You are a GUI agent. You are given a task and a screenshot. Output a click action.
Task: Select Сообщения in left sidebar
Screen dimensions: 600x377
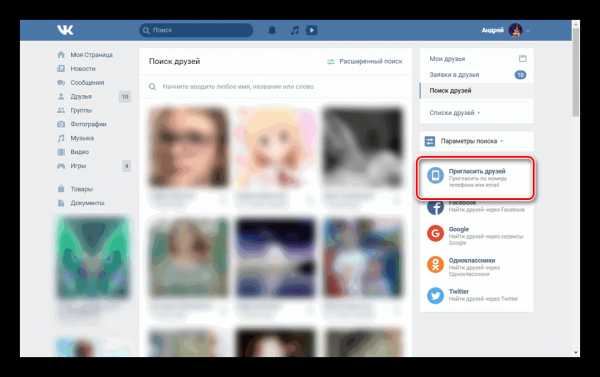point(87,83)
